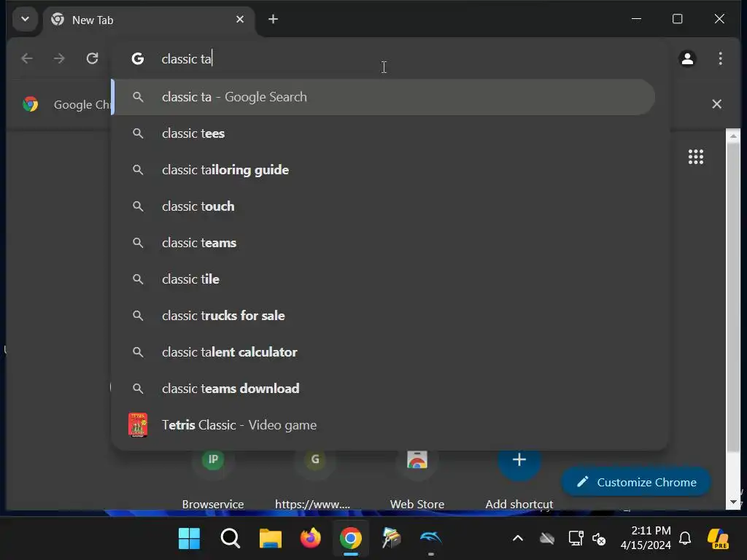Screen dimensions: 747x560
Task: Click the Chrome taskbar icon
Action: coord(351,539)
